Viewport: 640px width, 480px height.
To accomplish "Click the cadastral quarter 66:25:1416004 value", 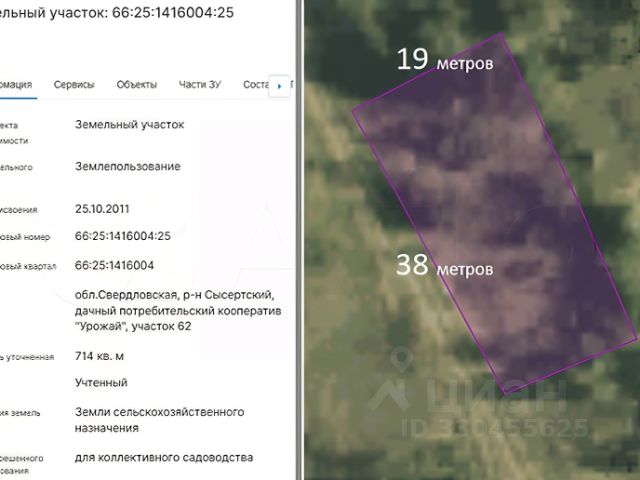I will coord(114,265).
